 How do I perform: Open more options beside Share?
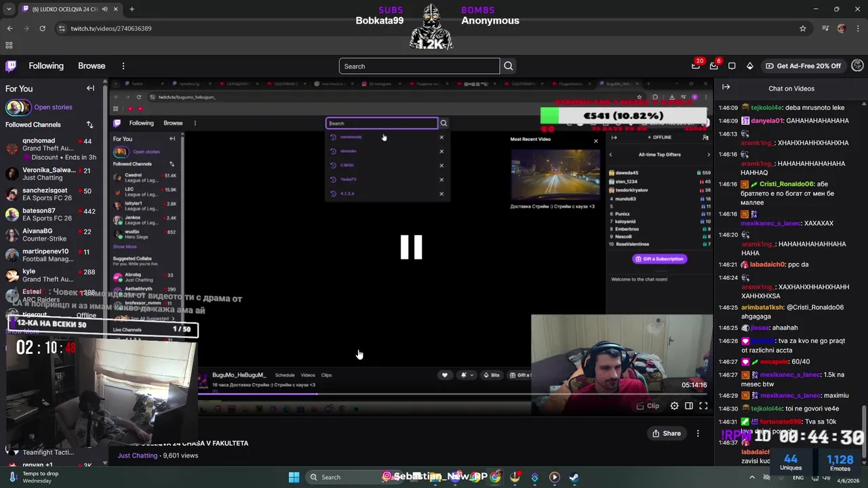tap(698, 433)
